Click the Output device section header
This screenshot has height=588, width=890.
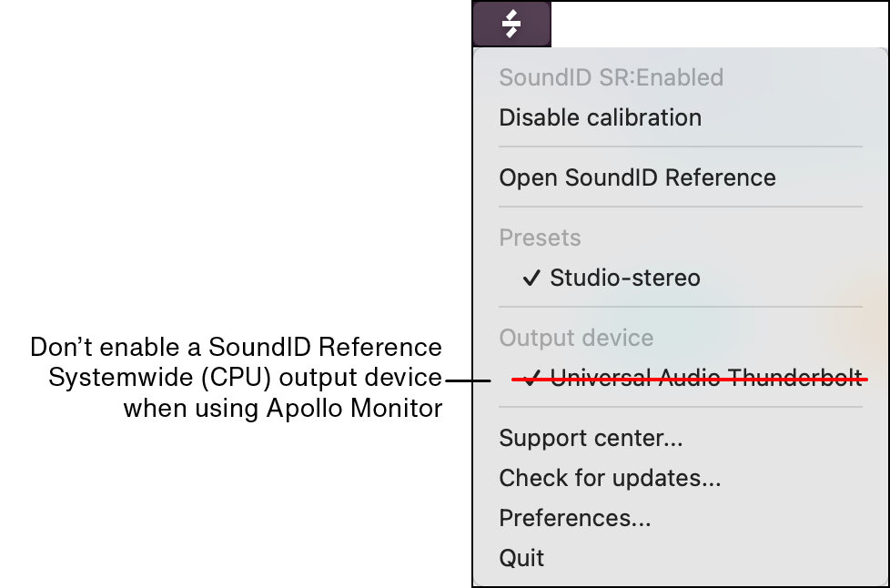tap(576, 338)
